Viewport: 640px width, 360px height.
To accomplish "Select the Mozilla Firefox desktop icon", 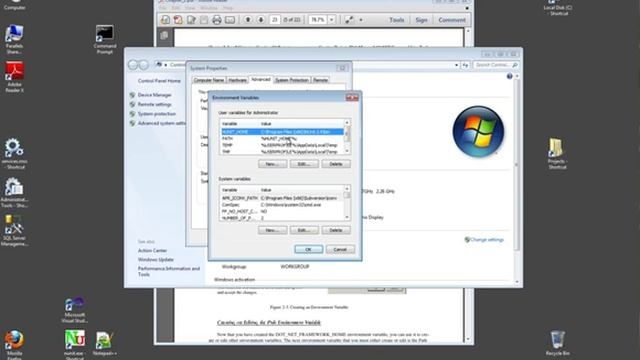I will click(14, 345).
